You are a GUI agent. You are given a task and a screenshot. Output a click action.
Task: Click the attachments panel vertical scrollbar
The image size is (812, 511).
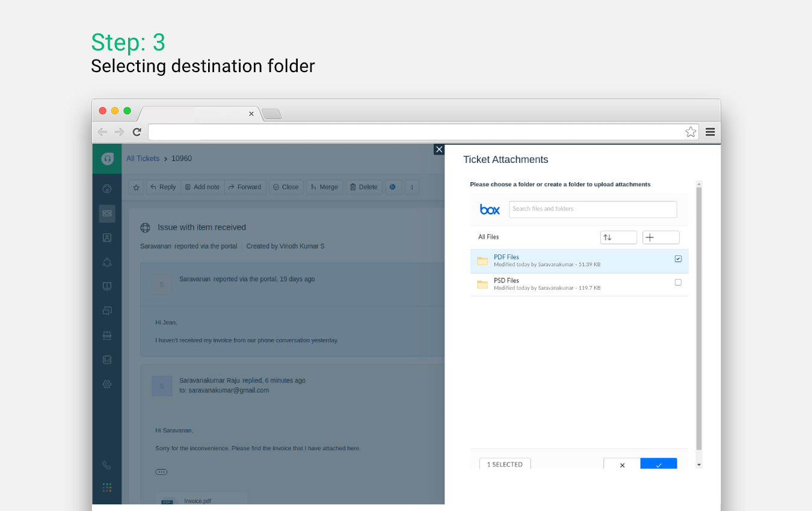698,319
